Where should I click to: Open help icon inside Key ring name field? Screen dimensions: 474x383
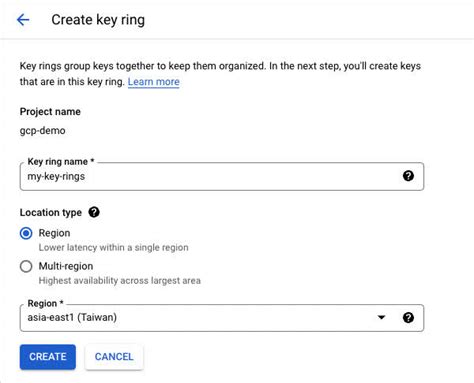(x=408, y=176)
